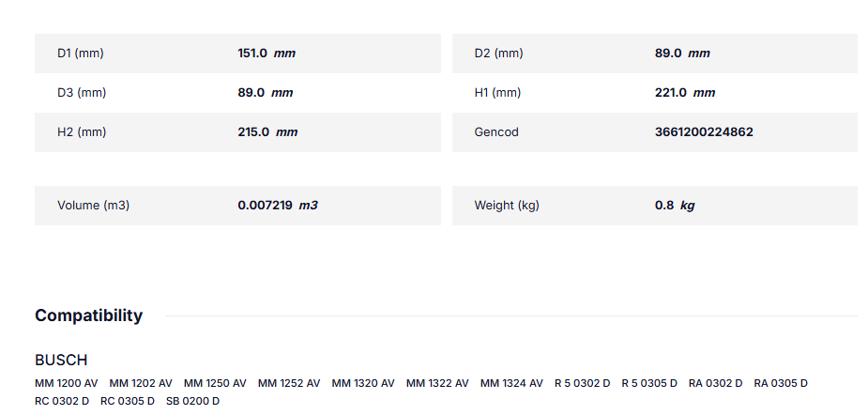
Task: Click the Weight value 0.8 kg
Action: [675, 206]
